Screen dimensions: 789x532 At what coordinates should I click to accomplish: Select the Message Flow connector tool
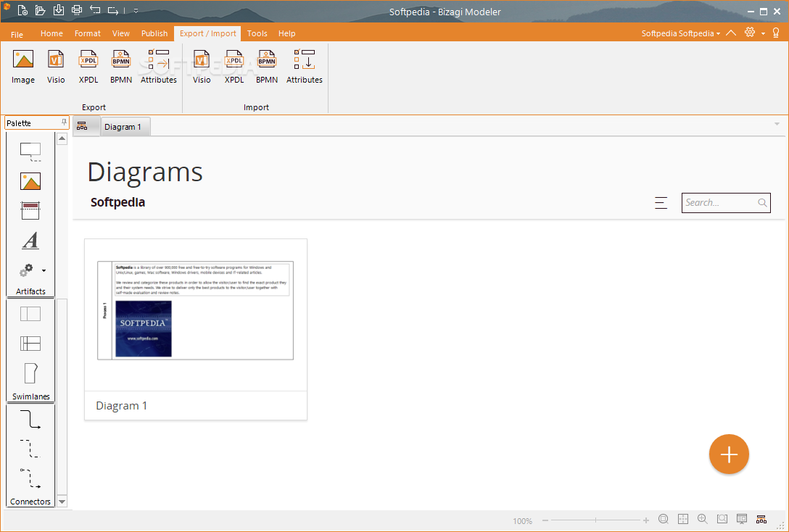tap(30, 478)
